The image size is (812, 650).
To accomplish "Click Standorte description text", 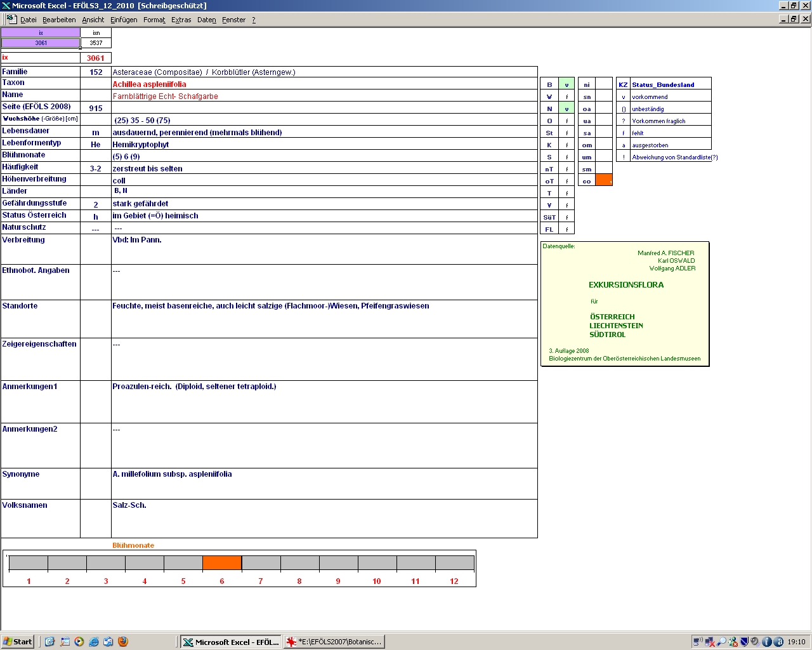I will pos(271,306).
